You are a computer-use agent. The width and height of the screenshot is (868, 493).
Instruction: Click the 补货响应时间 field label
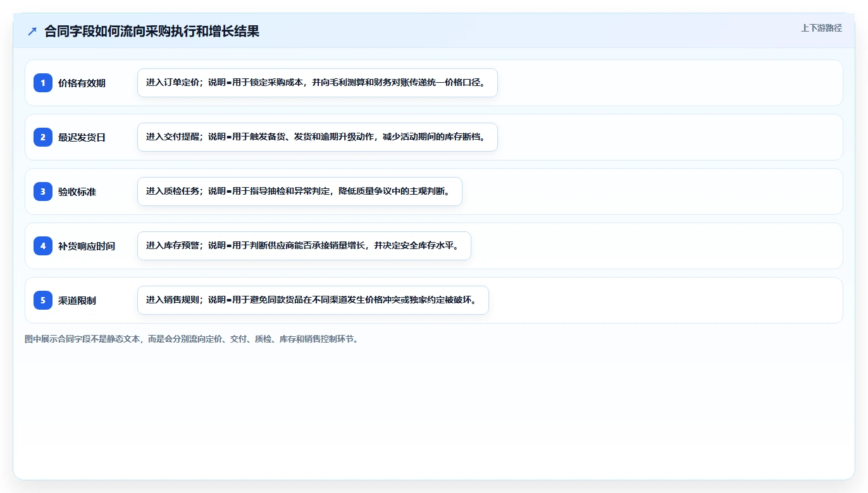click(87, 246)
